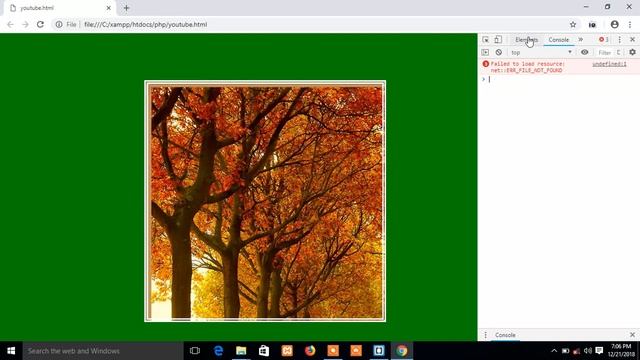Open the Action Center notifications icon
The image size is (640, 360).
point(599,351)
